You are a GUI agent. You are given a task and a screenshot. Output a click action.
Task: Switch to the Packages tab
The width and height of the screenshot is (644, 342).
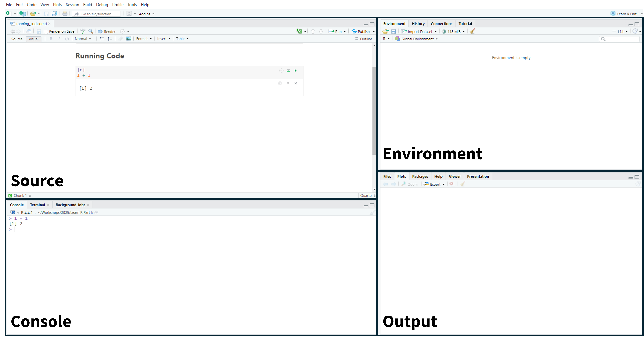click(420, 177)
